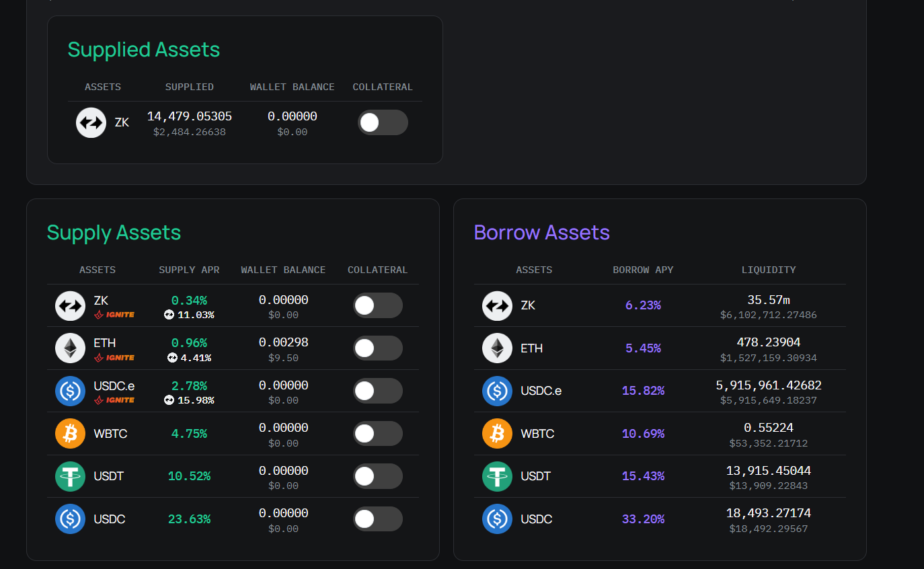Click the Supplied column header
The image size is (924, 569).
pos(190,87)
